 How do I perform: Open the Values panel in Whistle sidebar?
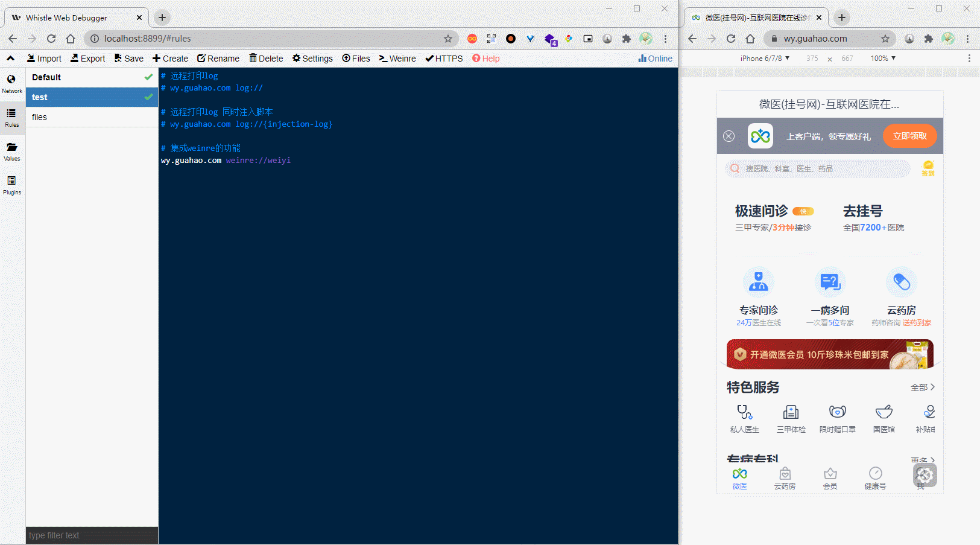click(x=12, y=151)
